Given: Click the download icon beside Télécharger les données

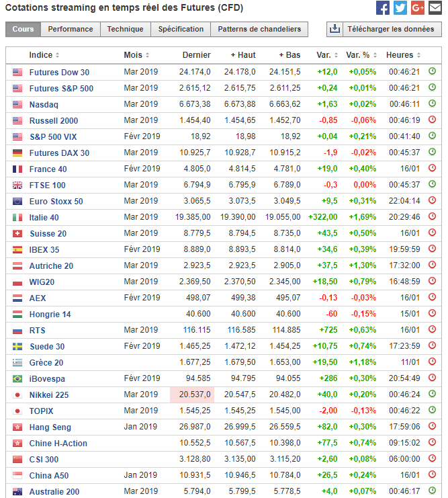Looking at the screenshot, I should click(x=334, y=29).
